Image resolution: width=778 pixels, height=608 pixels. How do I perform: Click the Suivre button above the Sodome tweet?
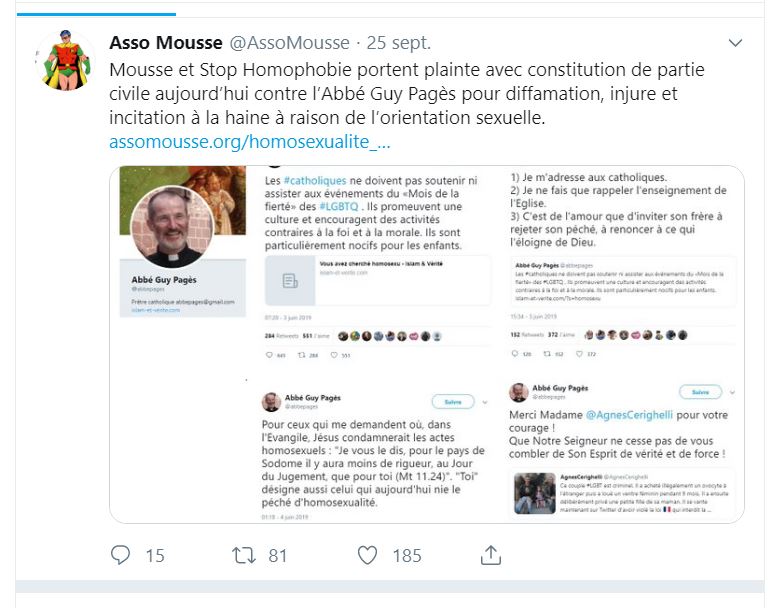(x=453, y=402)
